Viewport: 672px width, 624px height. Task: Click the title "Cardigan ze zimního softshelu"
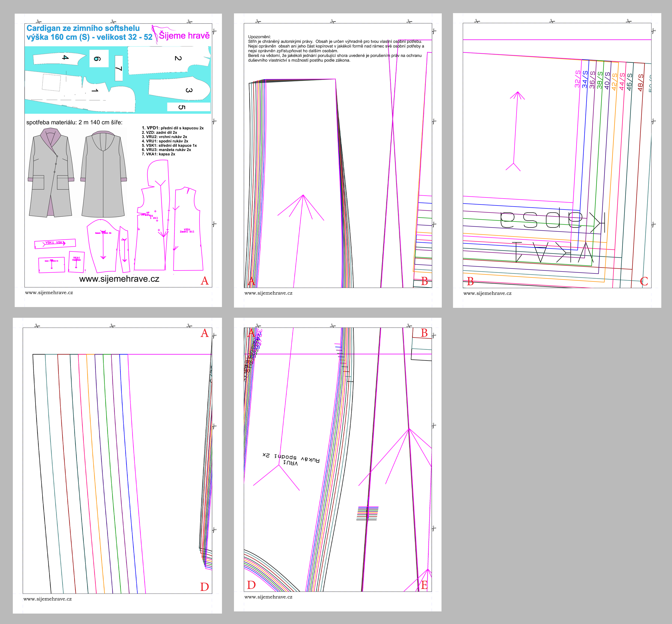tap(83, 28)
